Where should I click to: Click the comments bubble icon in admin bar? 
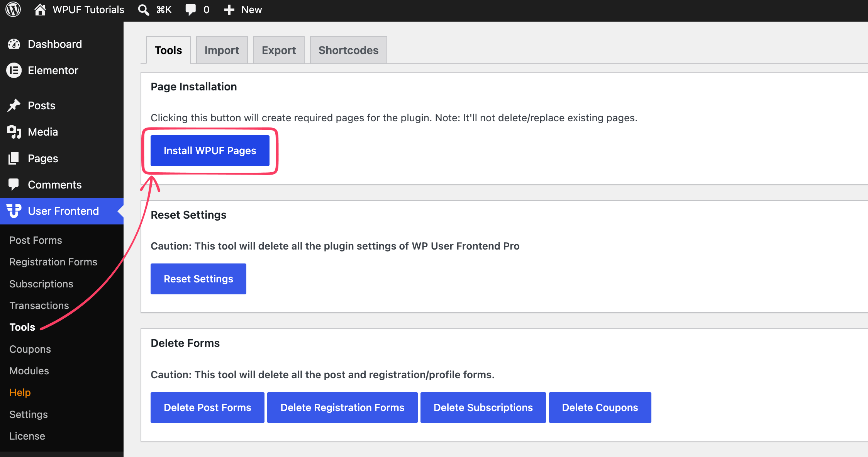click(190, 10)
